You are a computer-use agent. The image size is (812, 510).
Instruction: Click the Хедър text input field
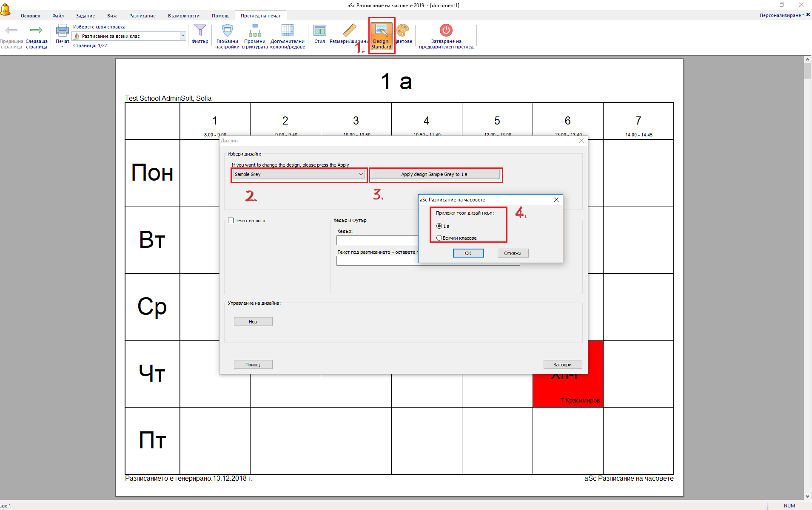[377, 241]
